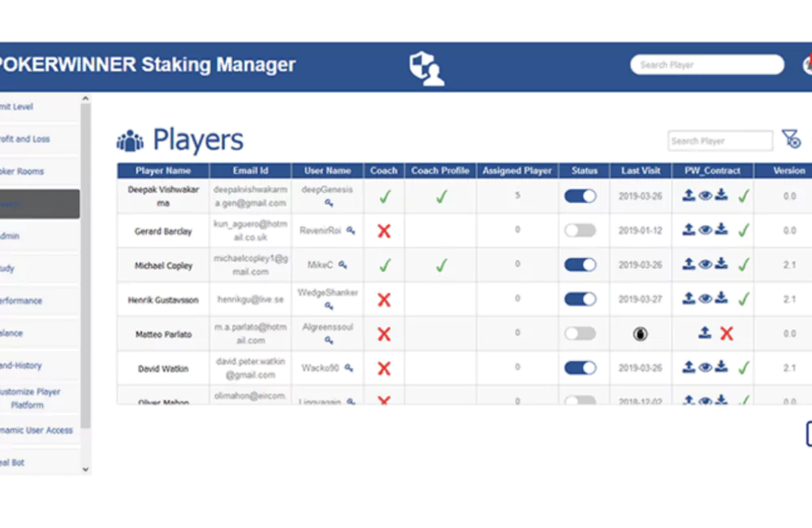Click the shield user icon in header
The height and width of the screenshot is (528, 812).
(427, 68)
